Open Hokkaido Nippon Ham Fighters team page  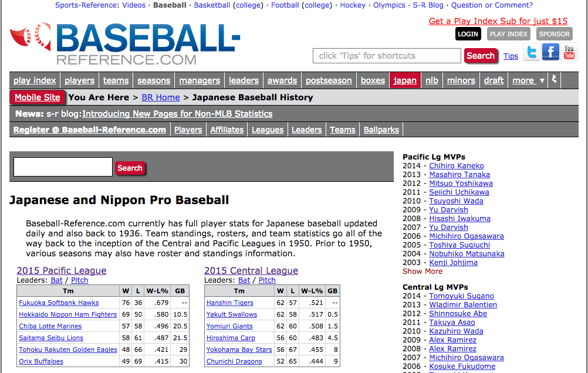tap(68, 314)
